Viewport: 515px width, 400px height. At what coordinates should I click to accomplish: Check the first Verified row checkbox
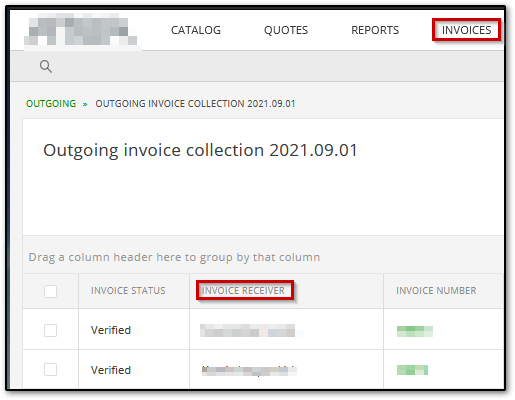coord(50,330)
